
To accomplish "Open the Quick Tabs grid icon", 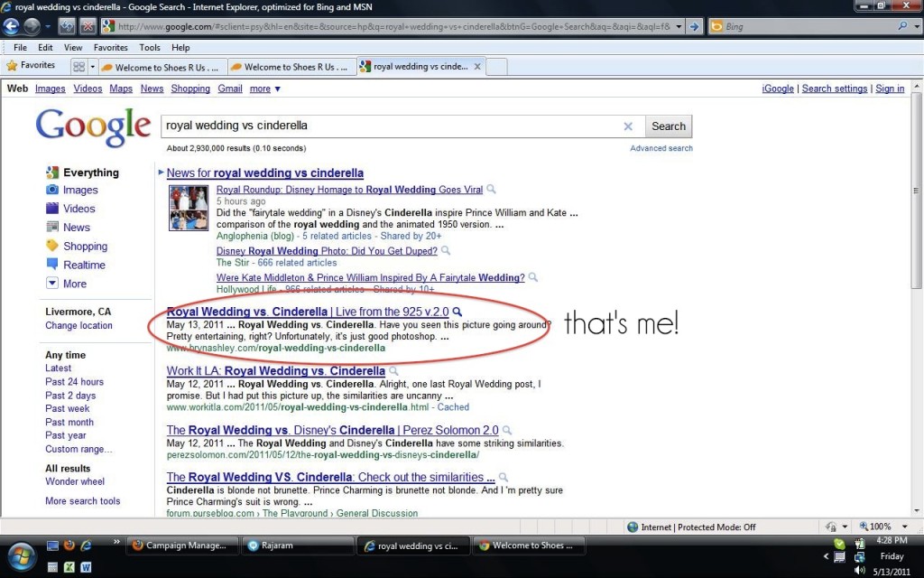I will (79, 67).
